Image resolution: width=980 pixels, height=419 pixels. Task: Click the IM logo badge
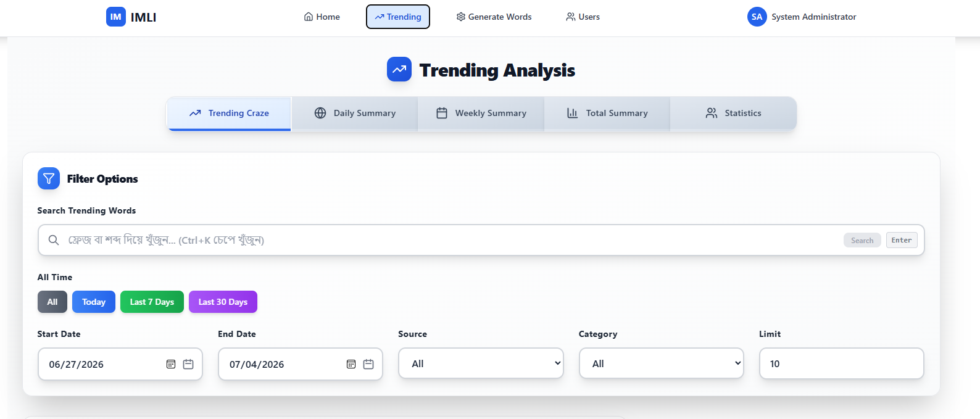click(116, 17)
